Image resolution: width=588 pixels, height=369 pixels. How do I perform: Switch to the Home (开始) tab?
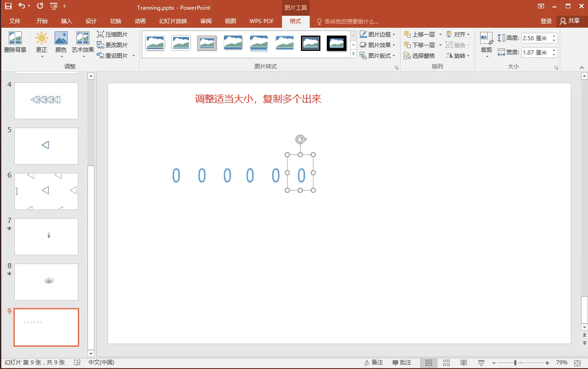point(42,21)
